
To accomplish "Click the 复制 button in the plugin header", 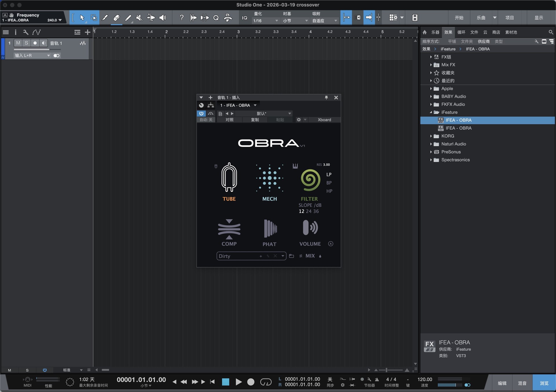I will click(255, 119).
